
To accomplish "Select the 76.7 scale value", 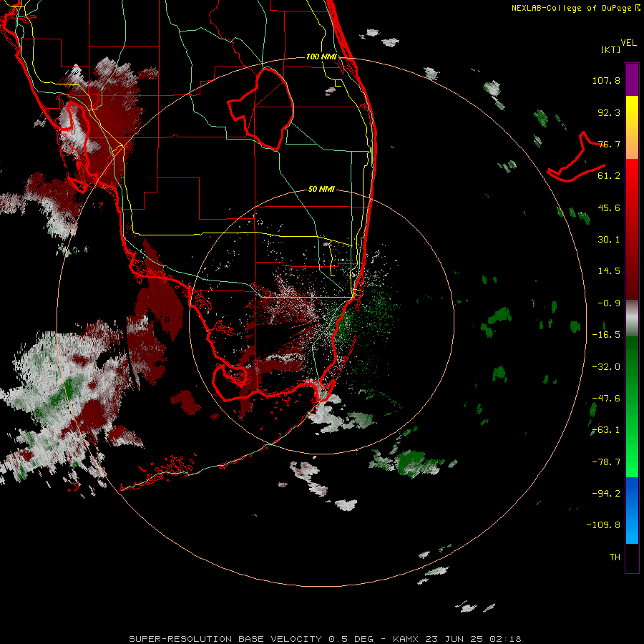I will (609, 144).
